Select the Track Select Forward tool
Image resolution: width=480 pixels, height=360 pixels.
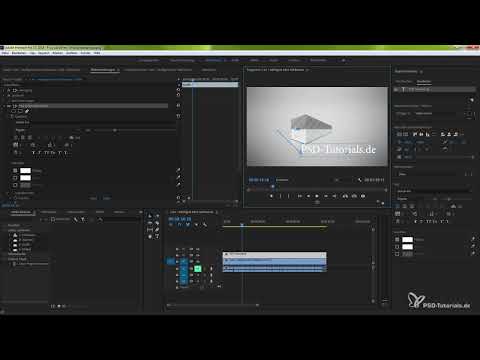(x=157, y=216)
